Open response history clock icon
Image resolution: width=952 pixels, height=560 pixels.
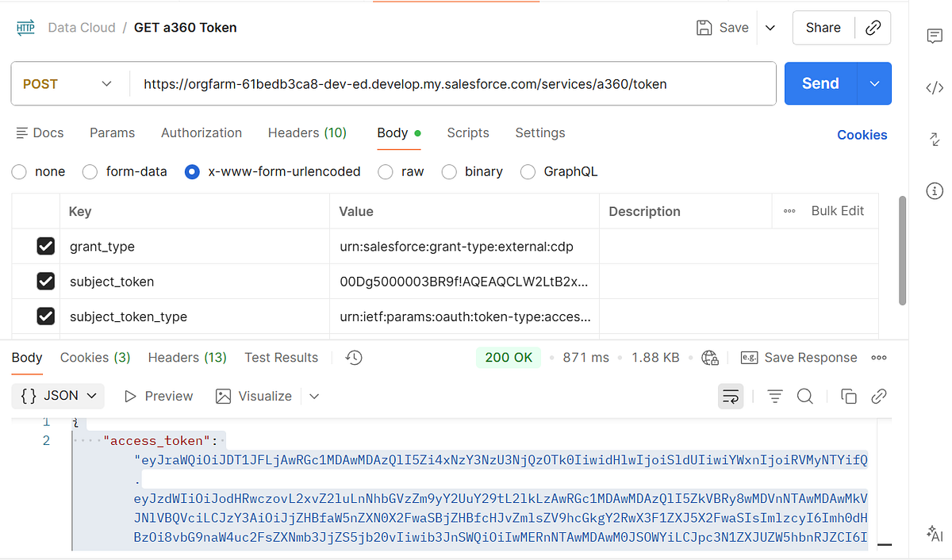point(355,358)
